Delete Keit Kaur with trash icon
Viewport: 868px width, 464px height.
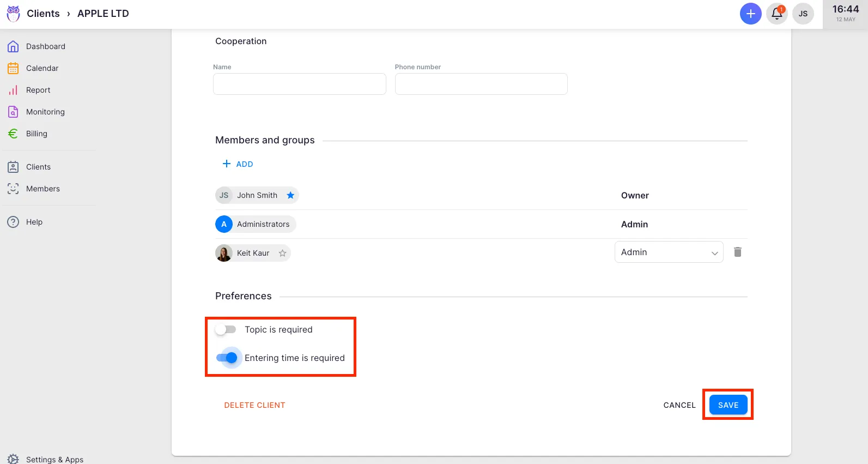tap(737, 252)
